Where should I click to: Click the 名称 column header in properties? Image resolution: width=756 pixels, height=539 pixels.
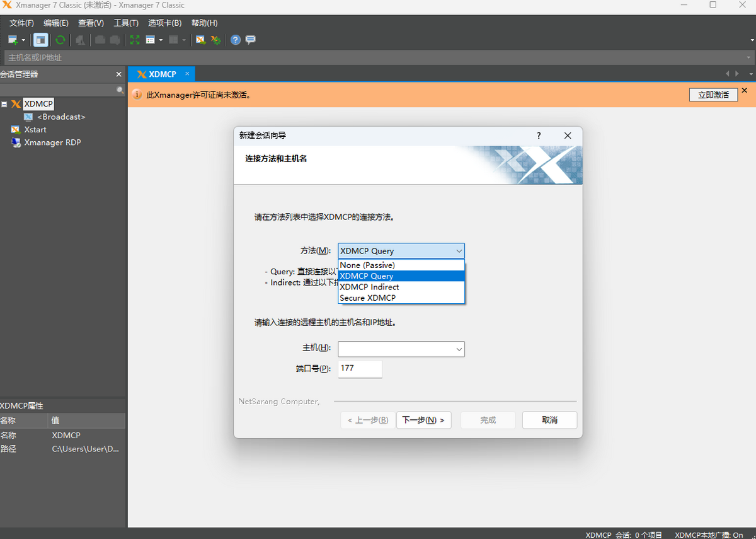coord(24,420)
